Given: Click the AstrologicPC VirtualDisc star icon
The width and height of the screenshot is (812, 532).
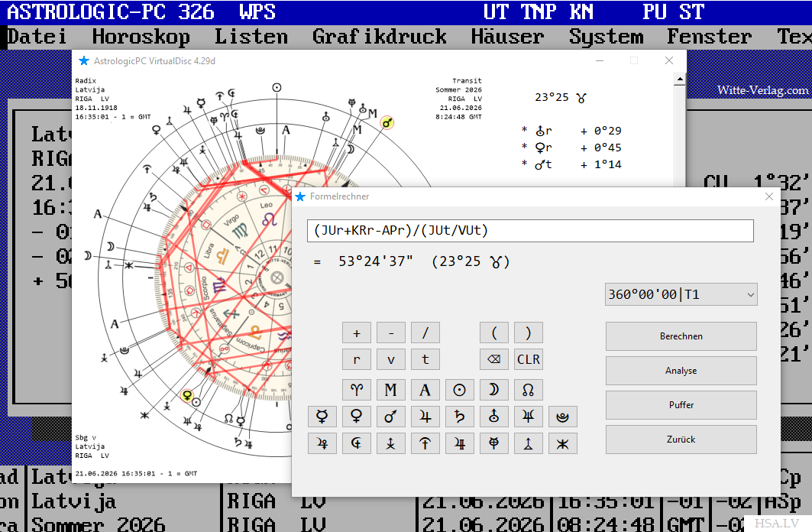Looking at the screenshot, I should [83, 60].
